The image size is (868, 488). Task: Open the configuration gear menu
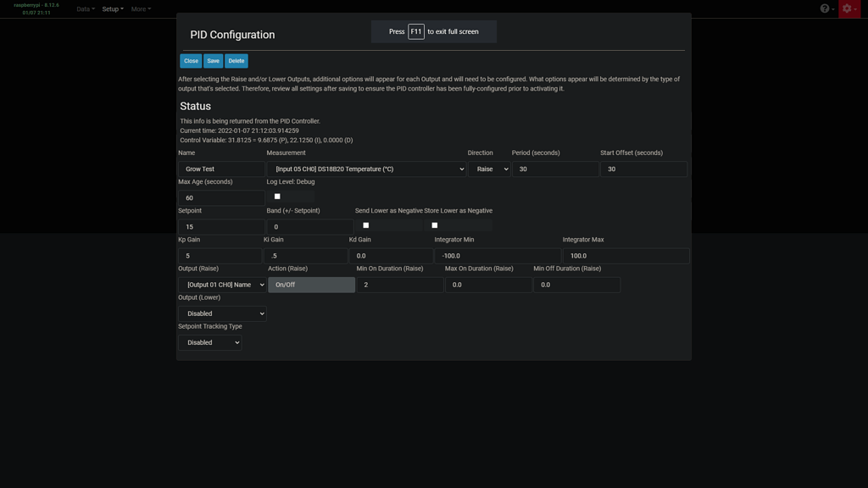click(849, 8)
